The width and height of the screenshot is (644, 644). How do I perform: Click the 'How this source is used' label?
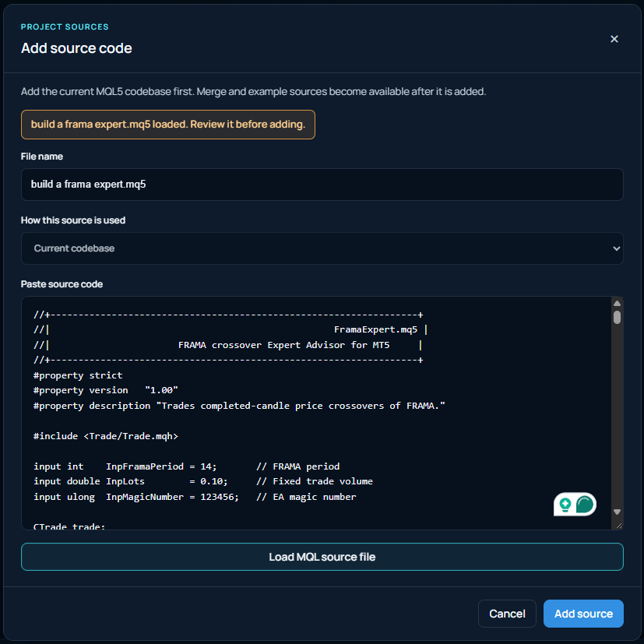pyautogui.click(x=73, y=220)
